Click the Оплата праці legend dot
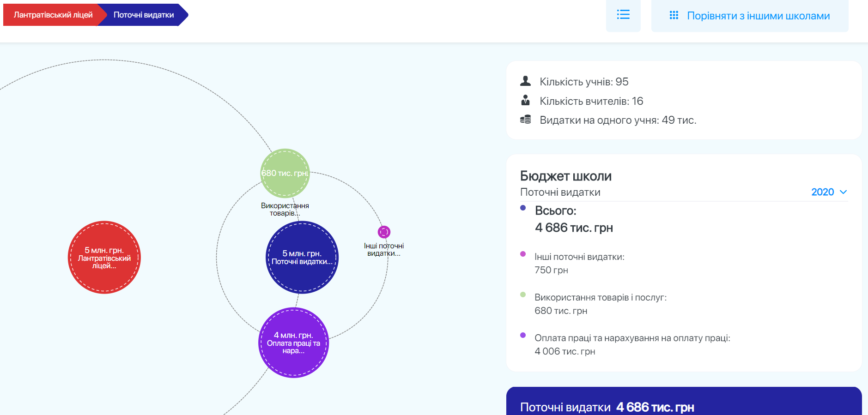Viewport: 868px width, 415px height. (x=523, y=335)
